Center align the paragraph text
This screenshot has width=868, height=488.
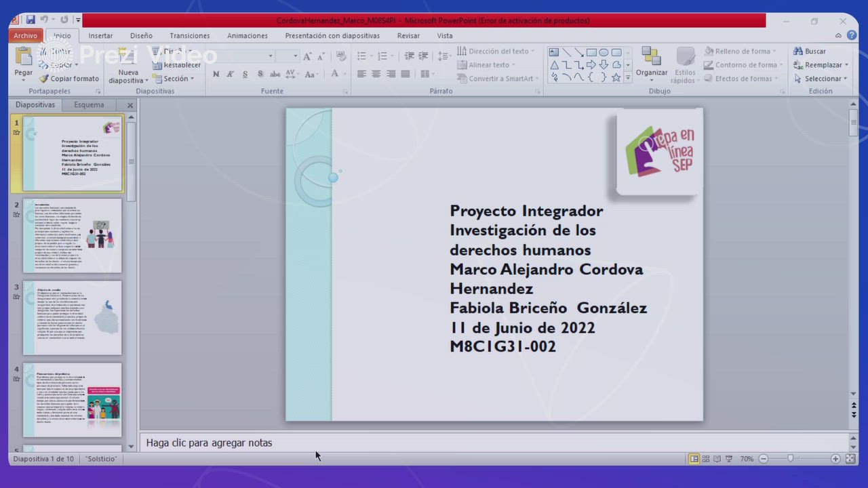point(376,74)
